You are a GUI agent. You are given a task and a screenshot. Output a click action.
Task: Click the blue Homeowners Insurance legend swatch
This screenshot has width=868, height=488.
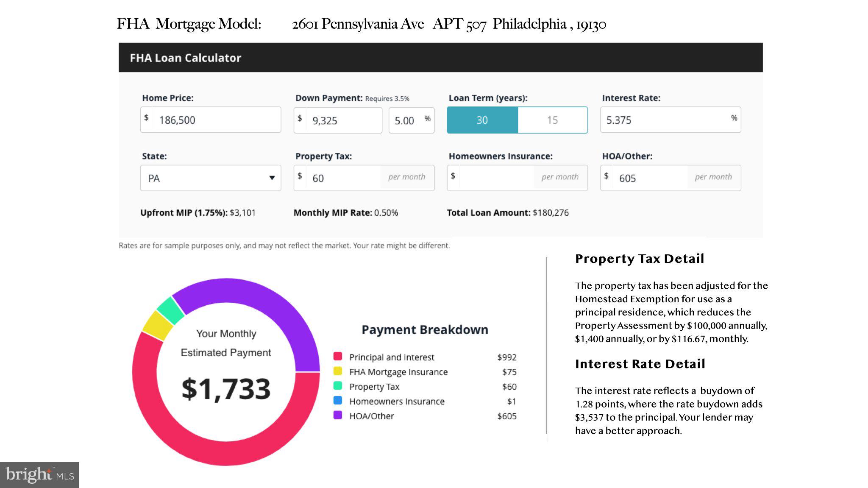pyautogui.click(x=338, y=400)
